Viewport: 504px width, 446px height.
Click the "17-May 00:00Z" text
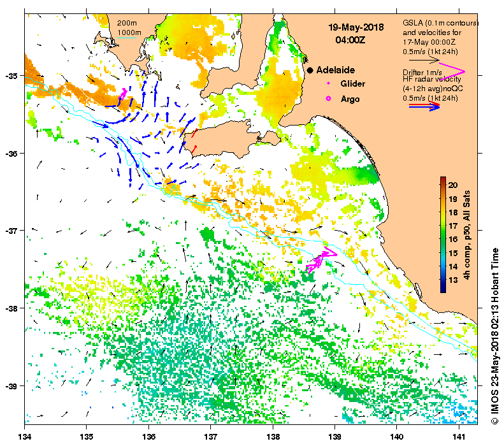click(429, 42)
